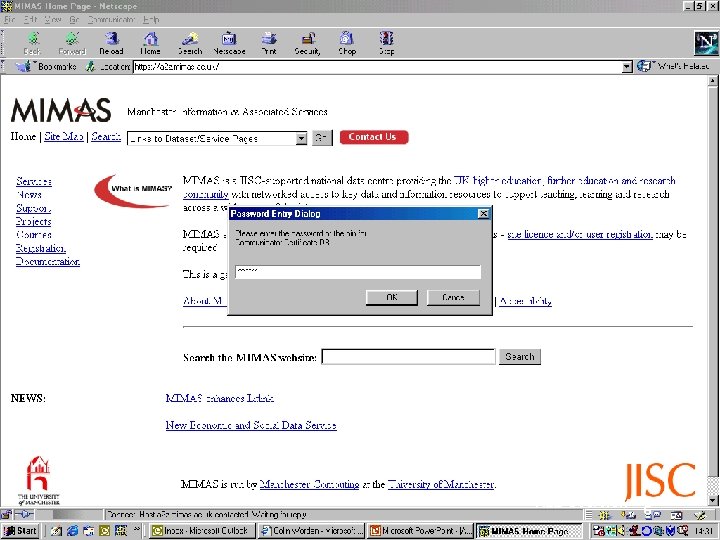Expand the Location URL dropdown arrow
The height and width of the screenshot is (540, 720).
(627, 67)
